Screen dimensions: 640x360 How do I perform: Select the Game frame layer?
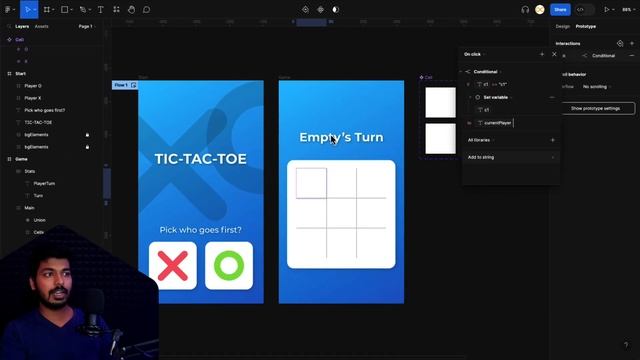(21, 159)
